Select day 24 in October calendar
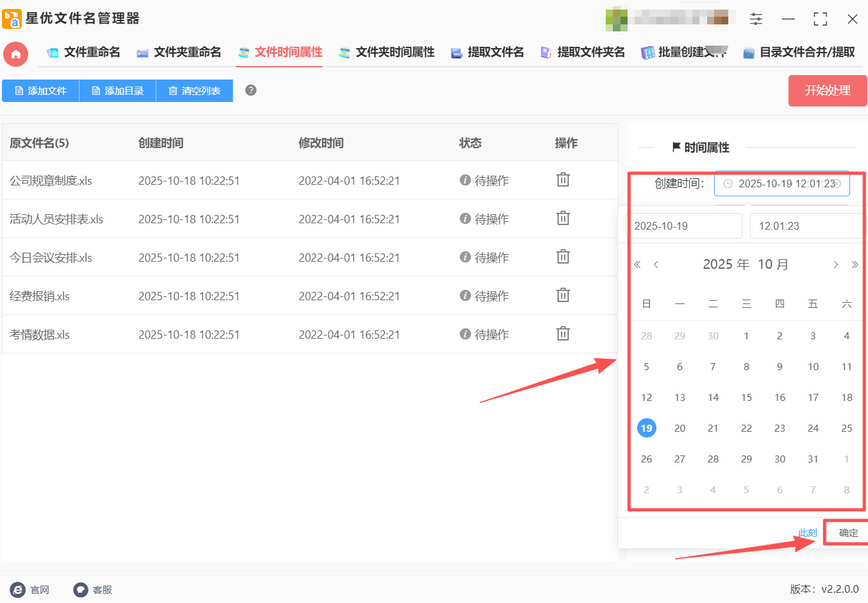The width and height of the screenshot is (868, 603). point(813,428)
